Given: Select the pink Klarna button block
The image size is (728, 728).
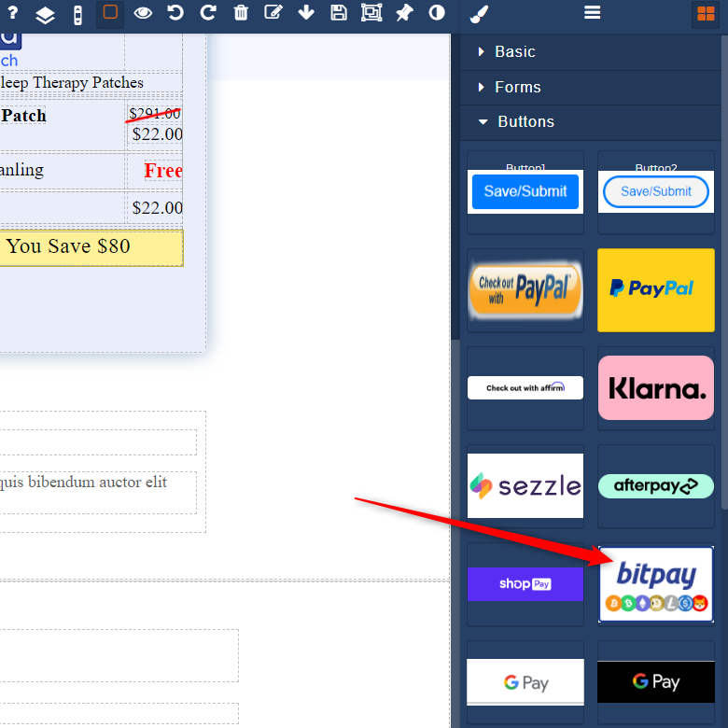Looking at the screenshot, I should tap(656, 387).
